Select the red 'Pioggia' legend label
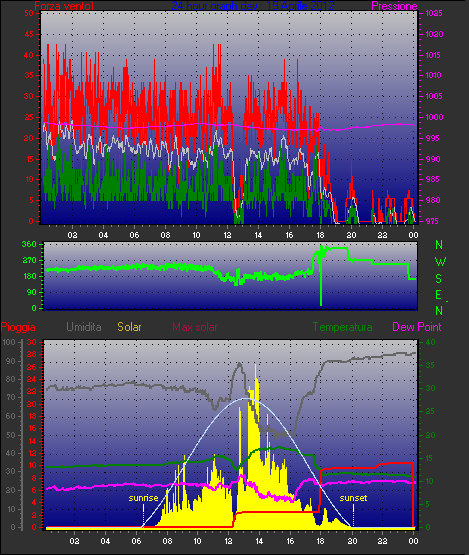The width and height of the screenshot is (469, 555). pyautogui.click(x=18, y=327)
